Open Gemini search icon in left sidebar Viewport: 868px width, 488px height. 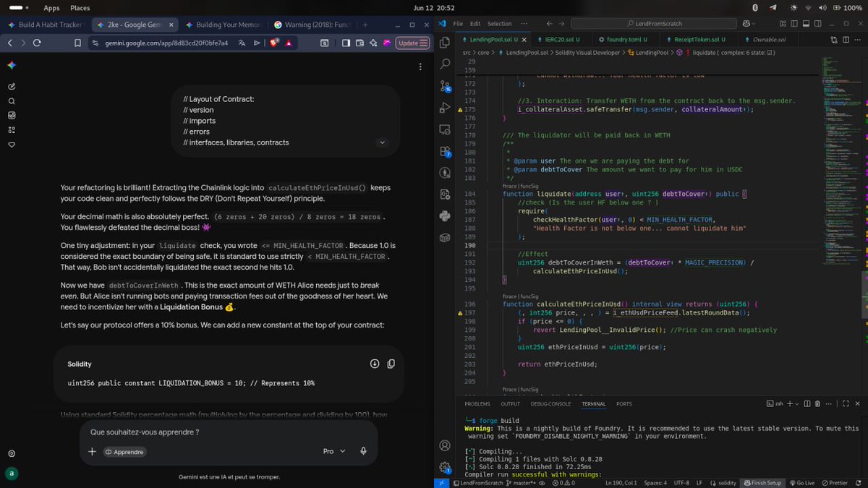tap(12, 101)
